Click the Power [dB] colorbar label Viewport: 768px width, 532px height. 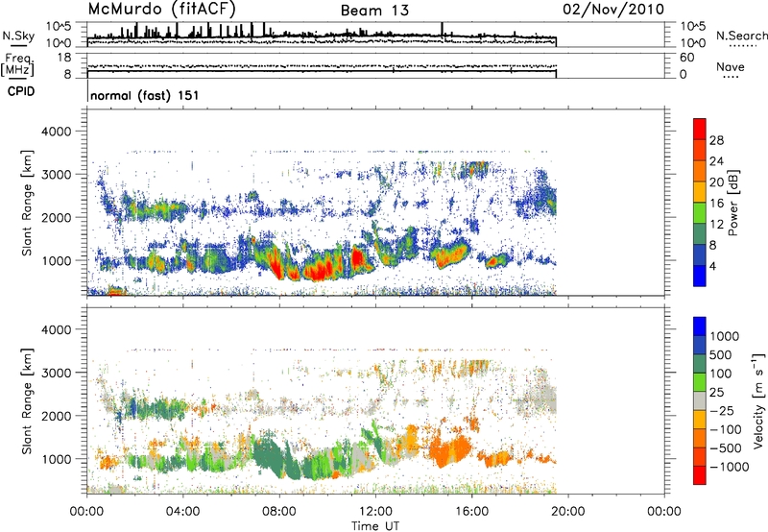pos(732,203)
